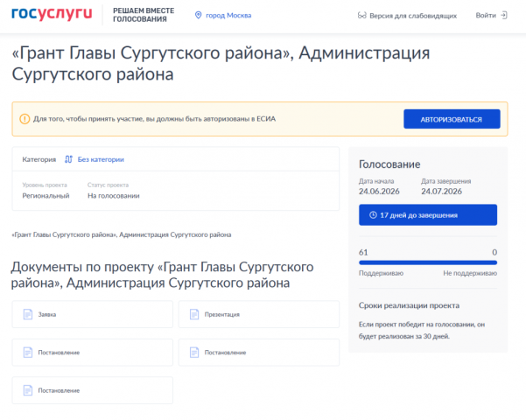Click the Сроки реализации проекта heading
This screenshot has height=420, width=526.
click(409, 305)
